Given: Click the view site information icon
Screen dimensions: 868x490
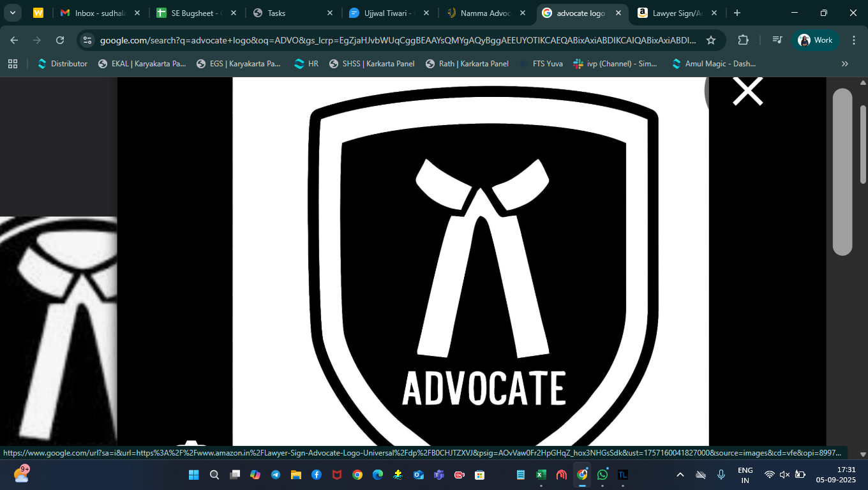Looking at the screenshot, I should click(88, 40).
